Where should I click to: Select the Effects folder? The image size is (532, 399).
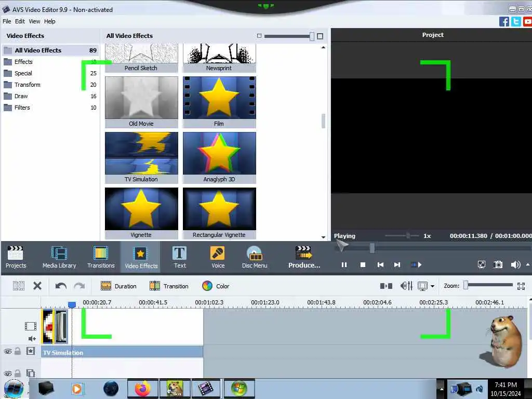[50, 62]
